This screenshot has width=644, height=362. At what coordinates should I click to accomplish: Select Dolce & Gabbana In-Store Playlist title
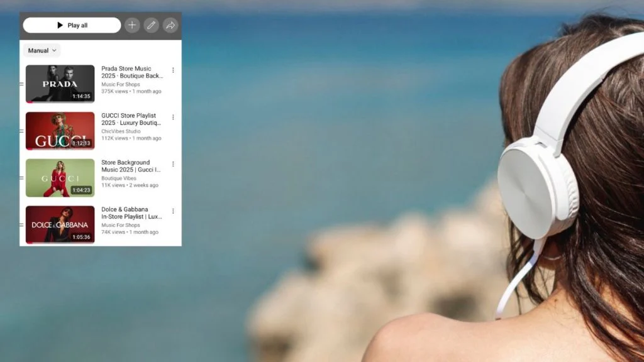[132, 212]
